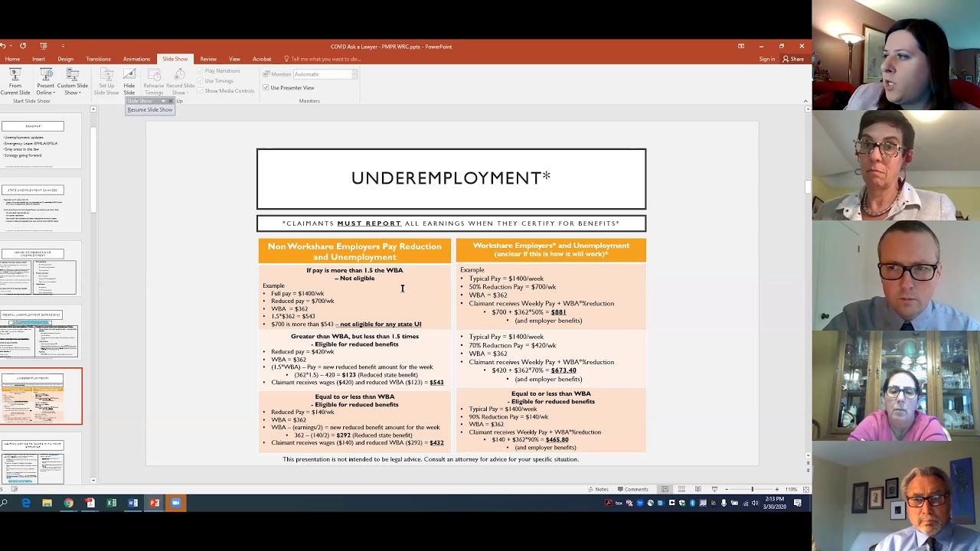This screenshot has width=980, height=551.
Task: Open Adobe Acrobat from taskbar
Action: [90, 503]
